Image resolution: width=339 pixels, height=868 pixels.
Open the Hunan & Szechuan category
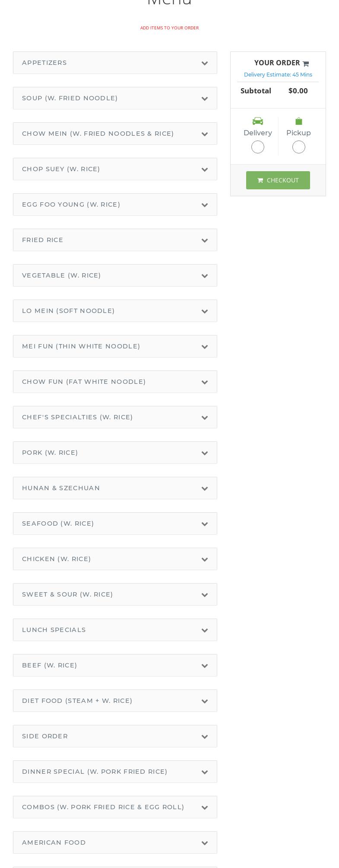coord(115,488)
